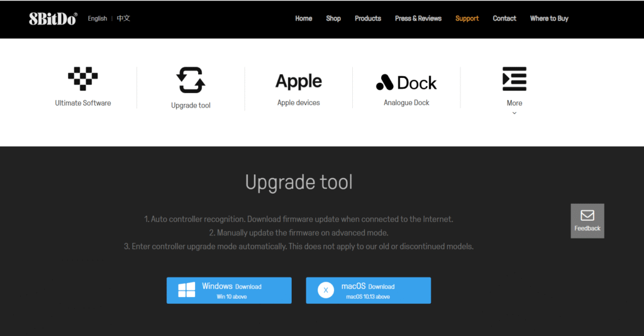Click 'Win 10 above' text
Image resolution: width=644 pixels, height=336 pixels.
[231, 296]
